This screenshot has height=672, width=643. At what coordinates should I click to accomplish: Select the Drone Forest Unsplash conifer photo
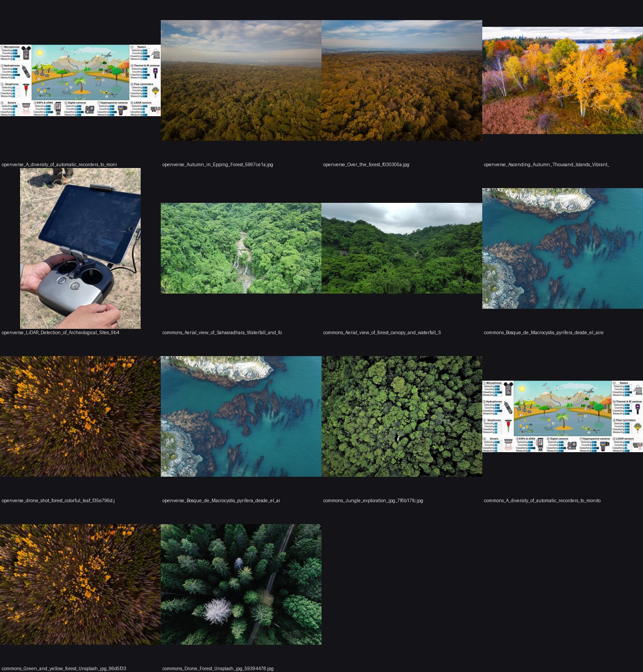pyautogui.click(x=241, y=584)
